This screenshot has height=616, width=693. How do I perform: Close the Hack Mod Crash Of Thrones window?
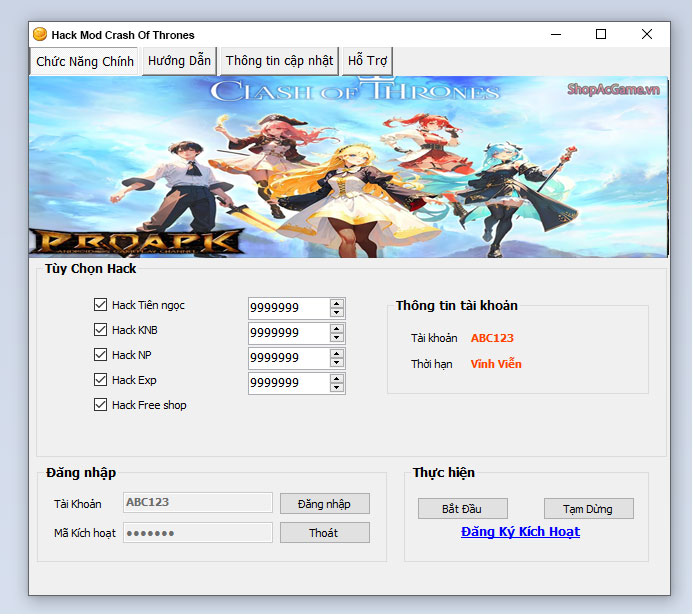pyautogui.click(x=647, y=34)
